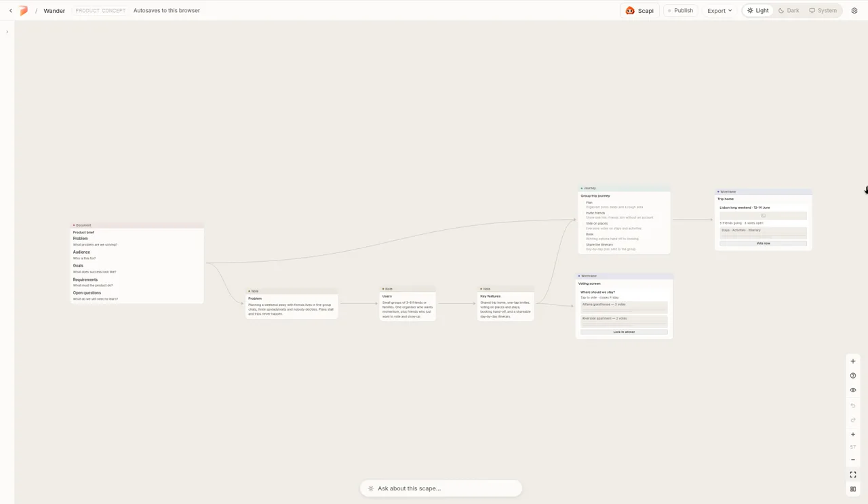Click the Plan journey step
868x504 pixels.
589,203
